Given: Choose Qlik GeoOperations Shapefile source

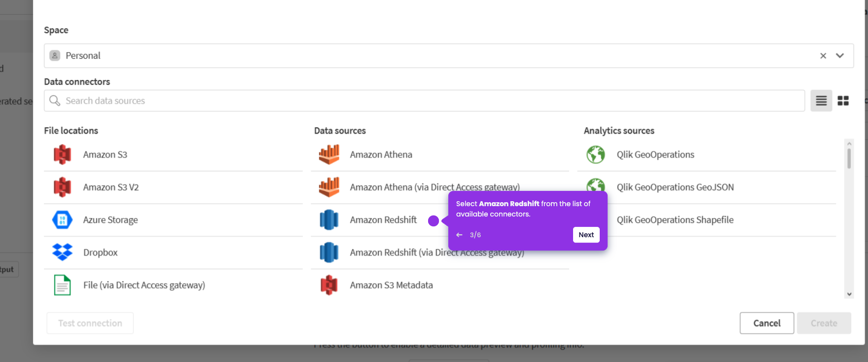Looking at the screenshot, I should (x=675, y=220).
